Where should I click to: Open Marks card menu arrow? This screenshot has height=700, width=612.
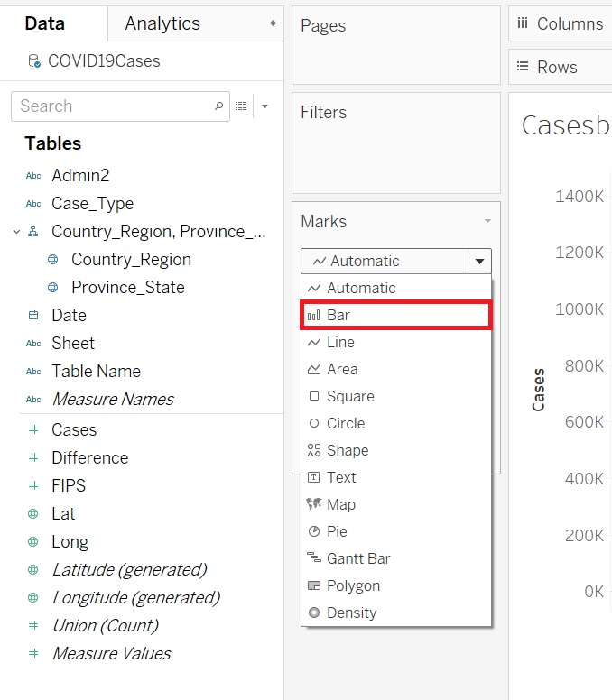tap(487, 221)
